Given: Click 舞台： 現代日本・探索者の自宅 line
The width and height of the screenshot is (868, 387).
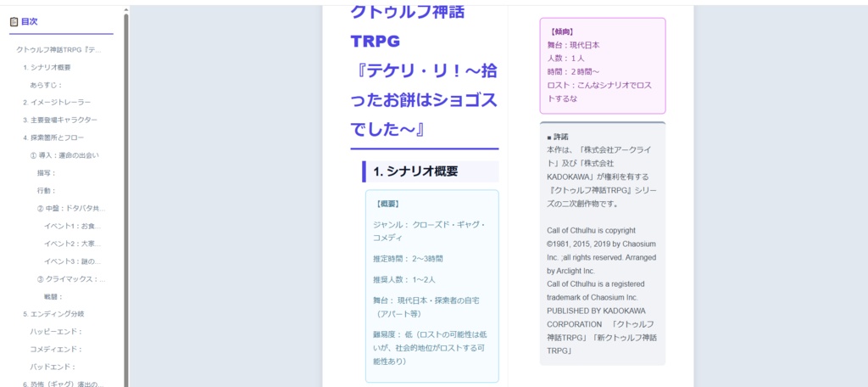Looking at the screenshot, I should 426,307.
